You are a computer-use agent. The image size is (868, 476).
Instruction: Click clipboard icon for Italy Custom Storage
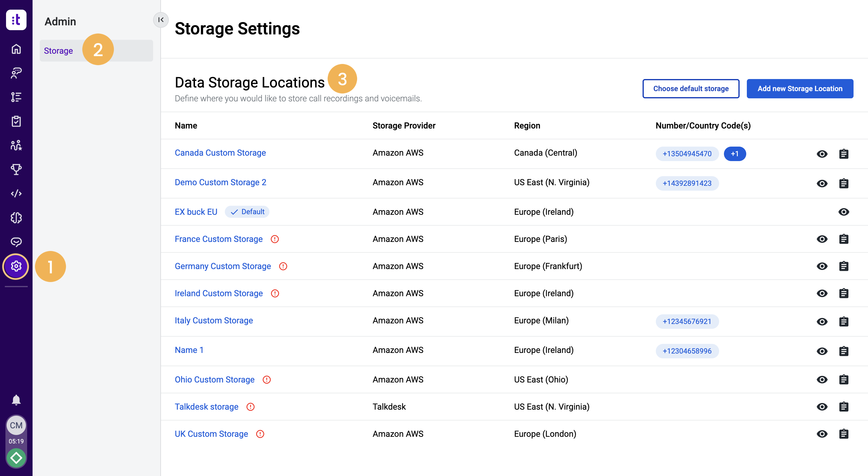(844, 322)
